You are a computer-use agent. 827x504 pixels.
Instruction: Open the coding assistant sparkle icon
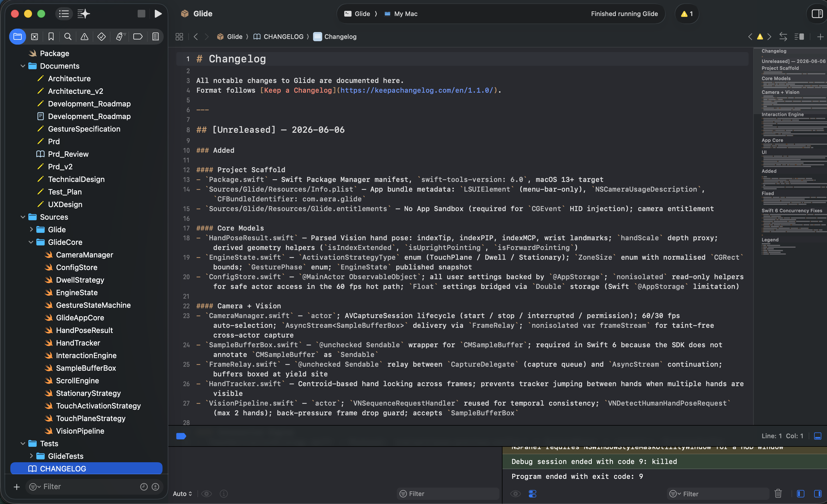pyautogui.click(x=84, y=14)
